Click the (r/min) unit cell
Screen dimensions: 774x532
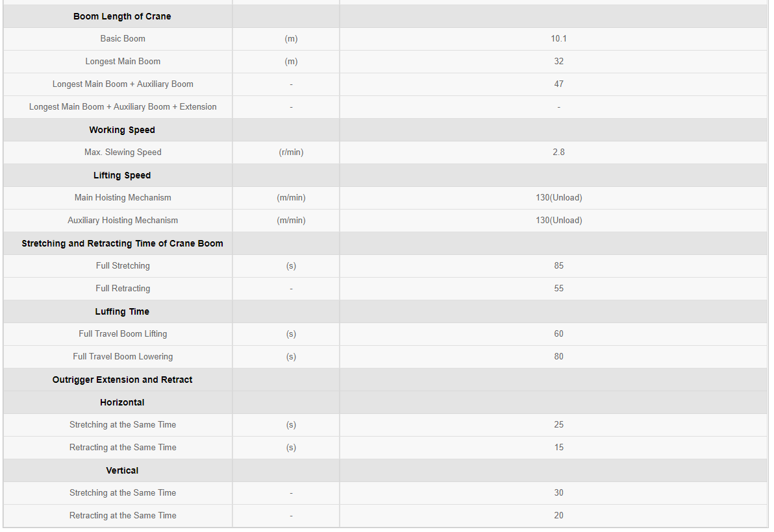pyautogui.click(x=292, y=152)
